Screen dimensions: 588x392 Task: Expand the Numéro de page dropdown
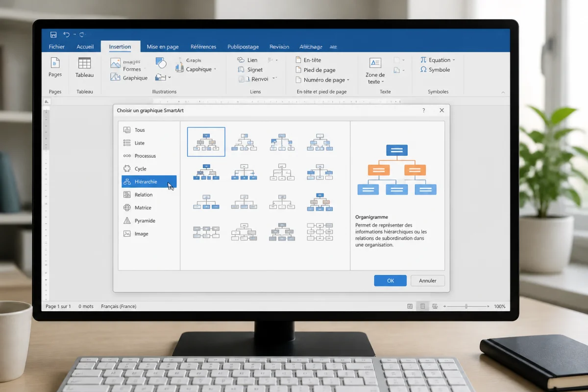348,80
